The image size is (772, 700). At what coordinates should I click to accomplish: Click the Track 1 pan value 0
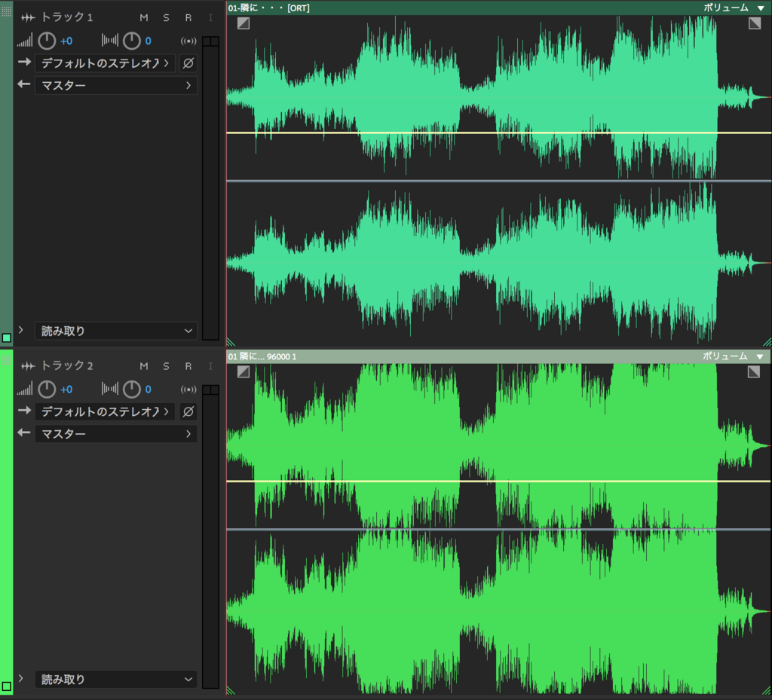148,41
